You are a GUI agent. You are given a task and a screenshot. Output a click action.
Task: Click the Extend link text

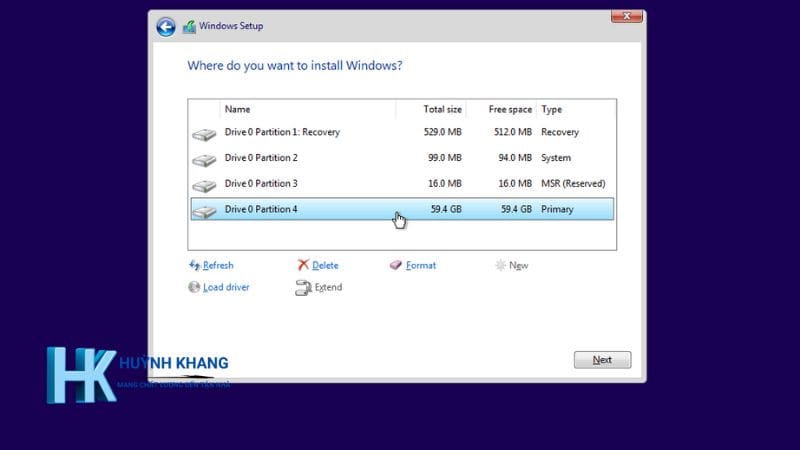pyautogui.click(x=328, y=287)
